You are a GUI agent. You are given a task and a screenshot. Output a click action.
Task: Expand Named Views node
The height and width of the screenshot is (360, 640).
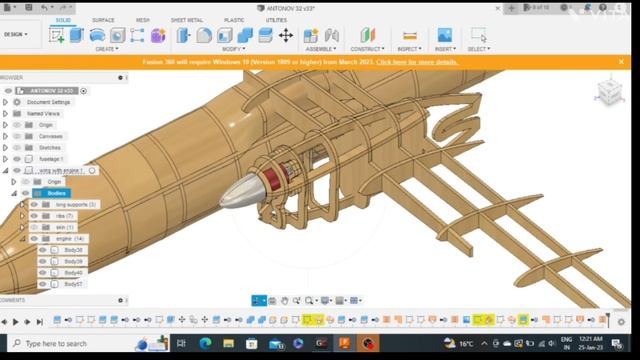coord(5,113)
